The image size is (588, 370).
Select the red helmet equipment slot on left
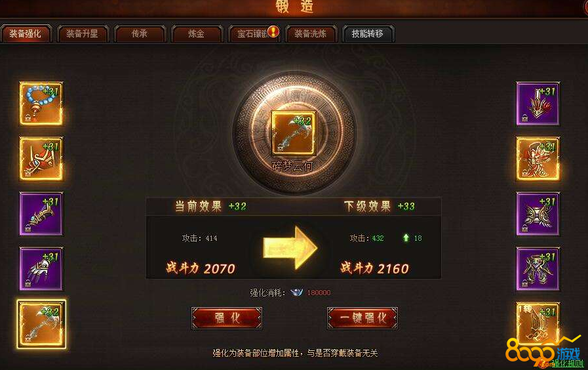point(41,158)
